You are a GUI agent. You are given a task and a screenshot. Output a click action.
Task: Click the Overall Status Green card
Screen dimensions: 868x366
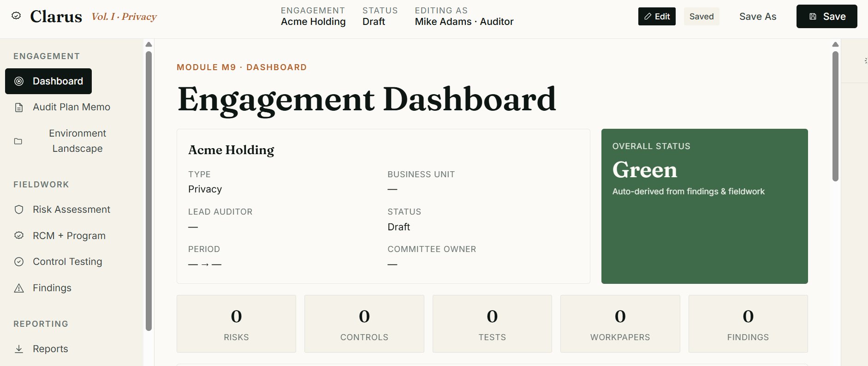pos(705,206)
